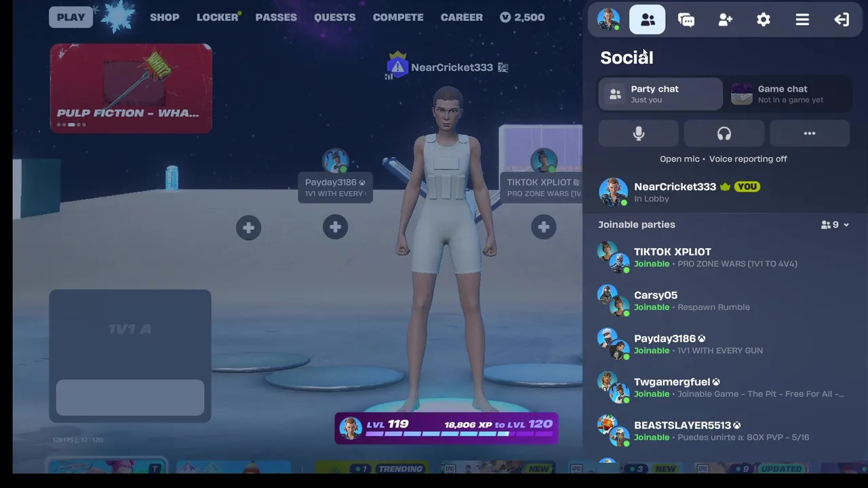Click the UPDATED tile in bottom row
The width and height of the screenshot is (868, 488).
click(x=753, y=468)
